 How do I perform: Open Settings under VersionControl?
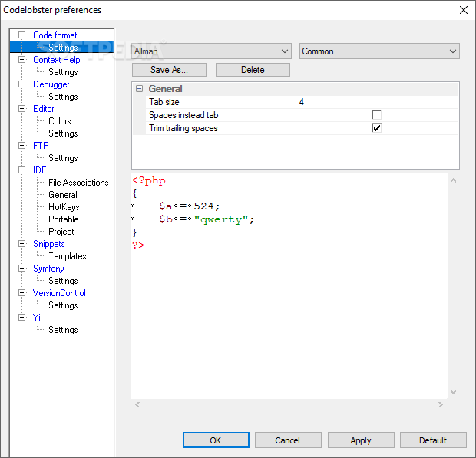[63, 305]
